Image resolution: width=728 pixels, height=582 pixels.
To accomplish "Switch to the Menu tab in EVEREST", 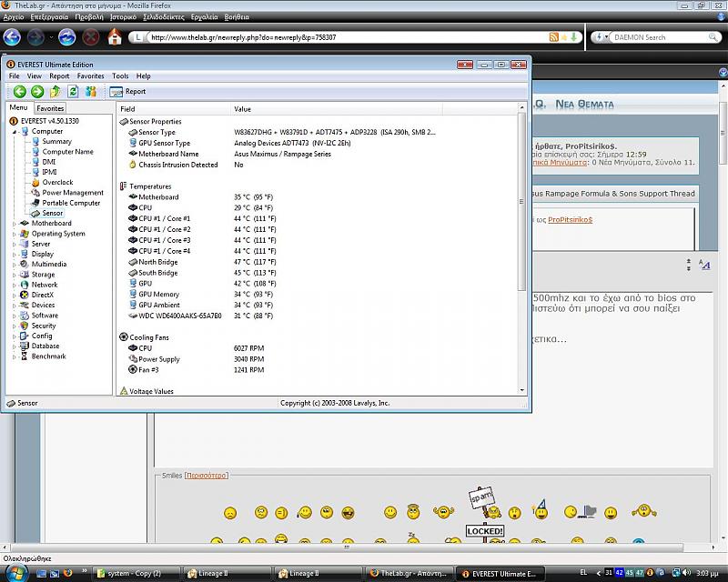I will 18,107.
